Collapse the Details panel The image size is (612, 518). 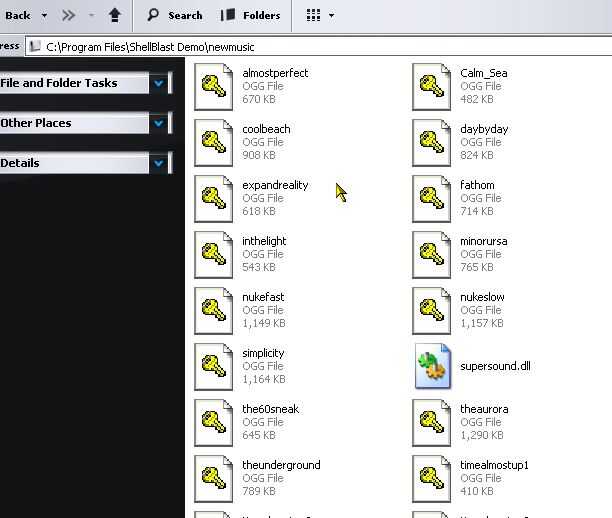tap(158, 163)
